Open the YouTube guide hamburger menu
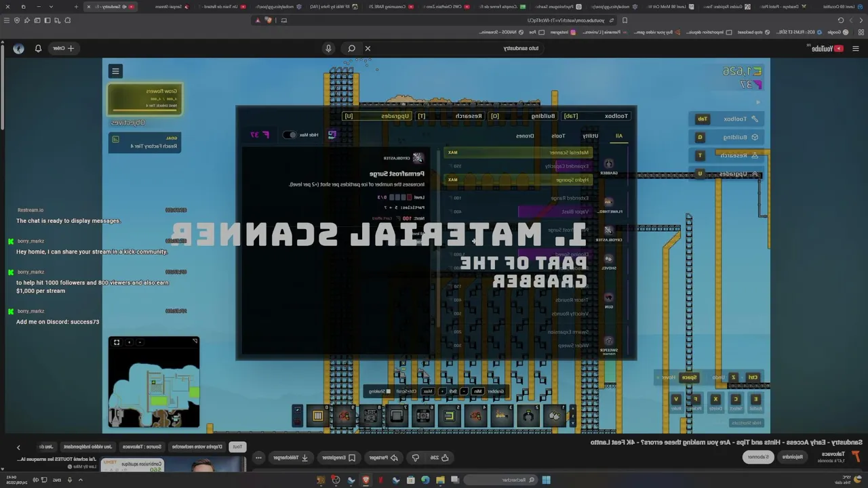The width and height of the screenshot is (868, 488). [x=856, y=48]
